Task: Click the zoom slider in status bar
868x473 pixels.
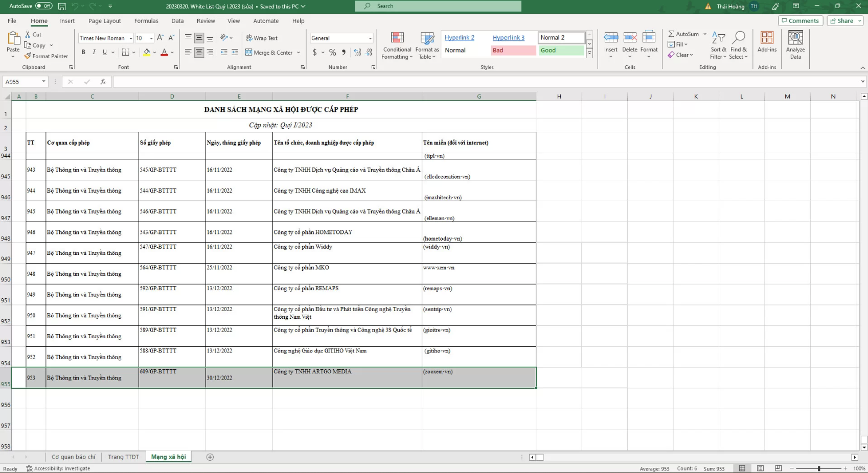Action: 818,468
